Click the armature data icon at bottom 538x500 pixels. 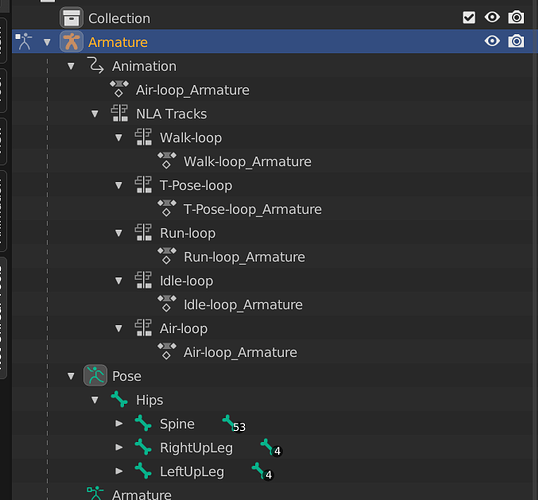95,493
